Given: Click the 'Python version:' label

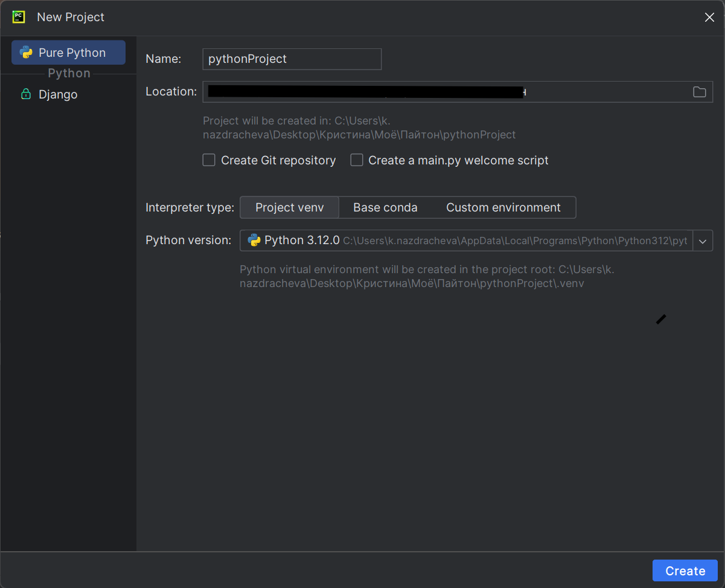Looking at the screenshot, I should point(188,241).
